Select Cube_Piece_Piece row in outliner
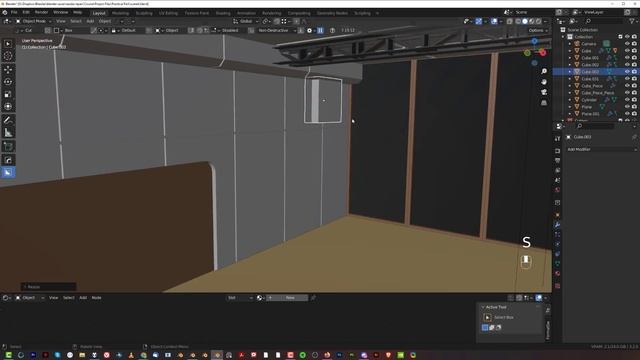The image size is (640, 360). coord(596,93)
